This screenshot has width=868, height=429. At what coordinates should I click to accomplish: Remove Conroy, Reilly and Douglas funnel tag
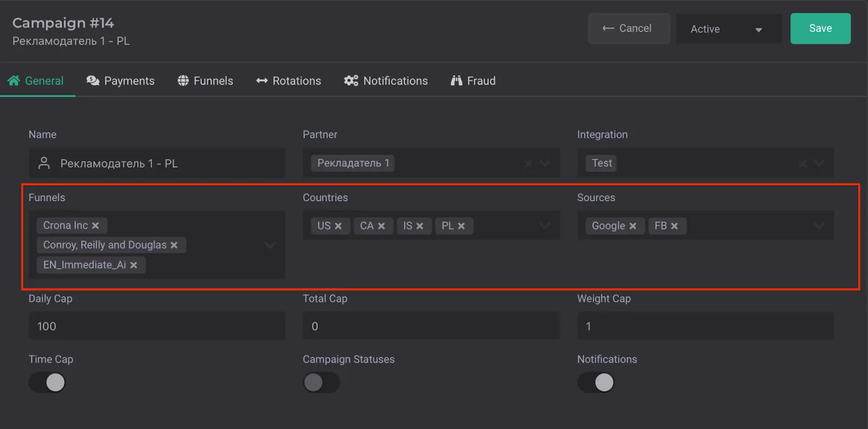coord(174,245)
